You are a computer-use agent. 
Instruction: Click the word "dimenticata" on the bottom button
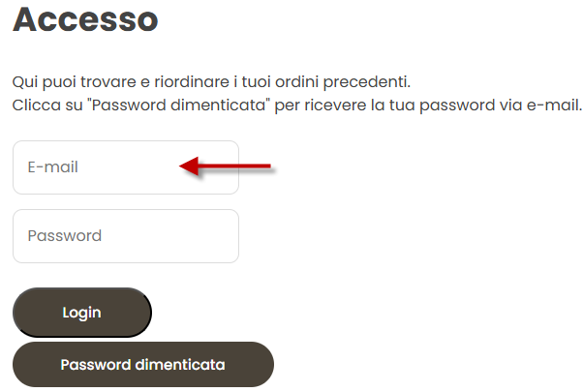click(180, 365)
